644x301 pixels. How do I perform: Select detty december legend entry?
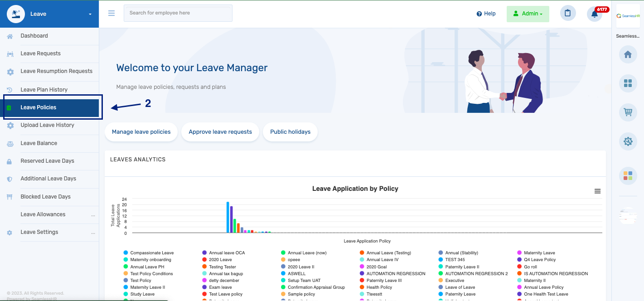point(220,281)
